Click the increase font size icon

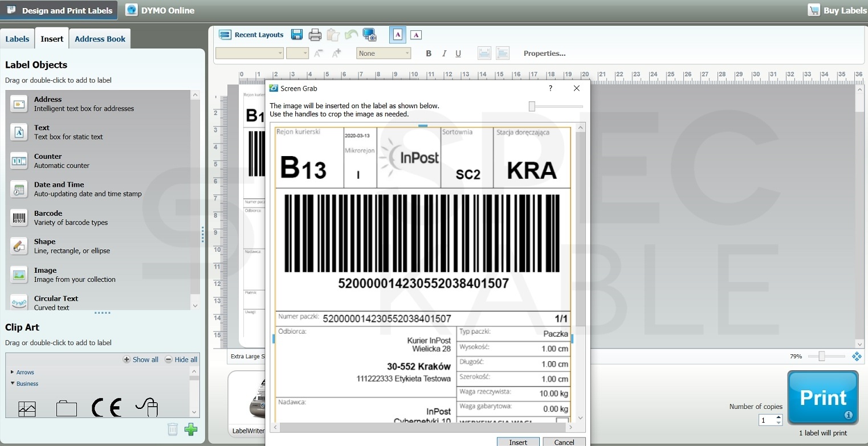pyautogui.click(x=336, y=54)
